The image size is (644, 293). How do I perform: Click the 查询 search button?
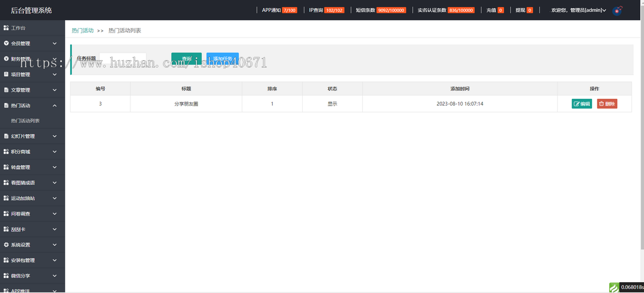click(187, 59)
